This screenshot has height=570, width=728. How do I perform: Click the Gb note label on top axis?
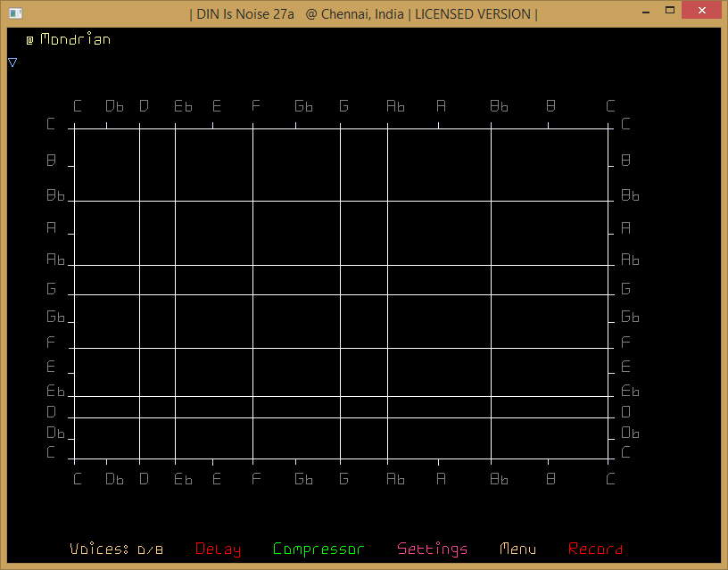point(303,106)
